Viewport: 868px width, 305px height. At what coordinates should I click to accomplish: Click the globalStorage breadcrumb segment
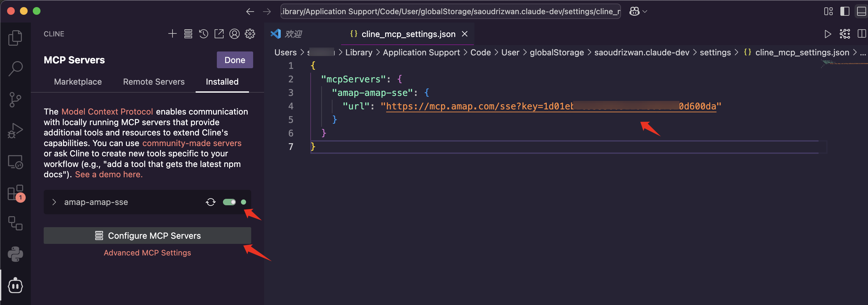(557, 52)
